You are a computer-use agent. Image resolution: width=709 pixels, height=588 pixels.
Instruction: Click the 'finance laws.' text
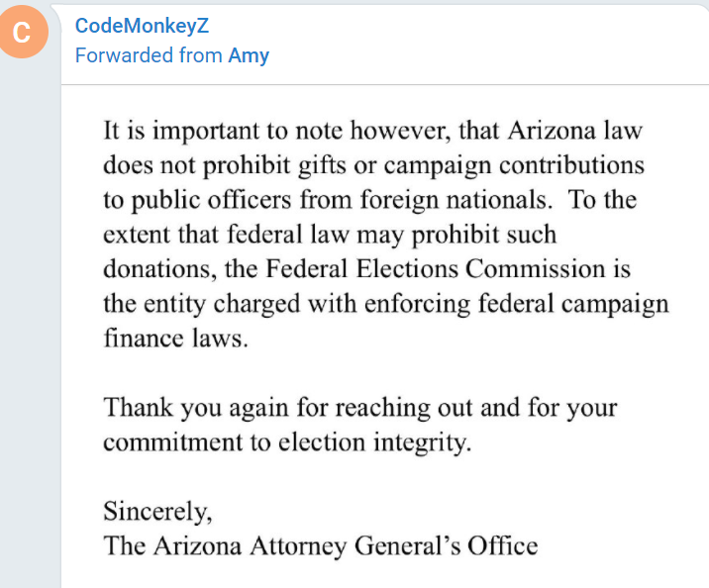[176, 339]
